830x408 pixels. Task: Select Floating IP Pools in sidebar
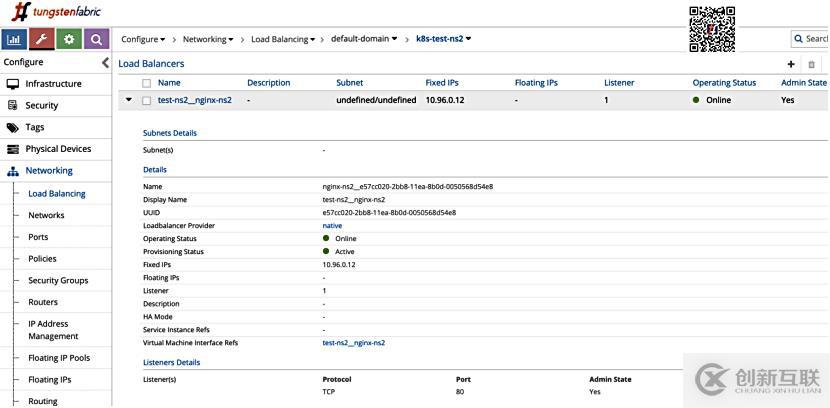(59, 358)
